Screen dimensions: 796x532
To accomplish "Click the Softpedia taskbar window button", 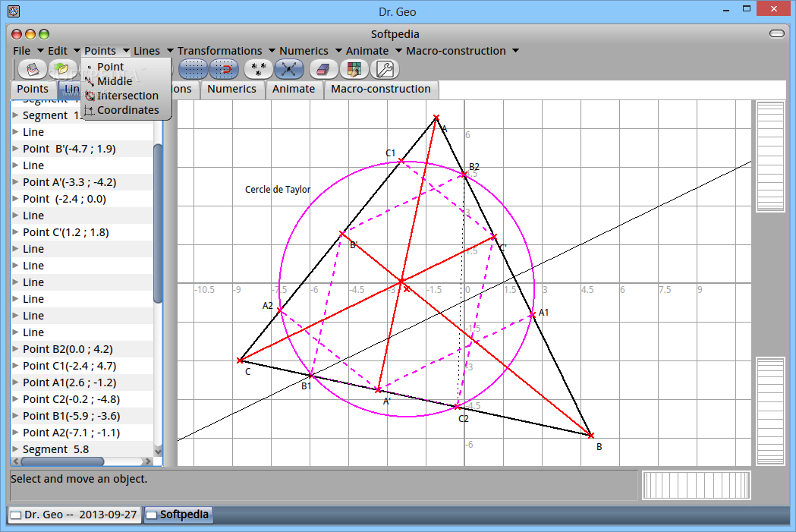I will (x=178, y=515).
